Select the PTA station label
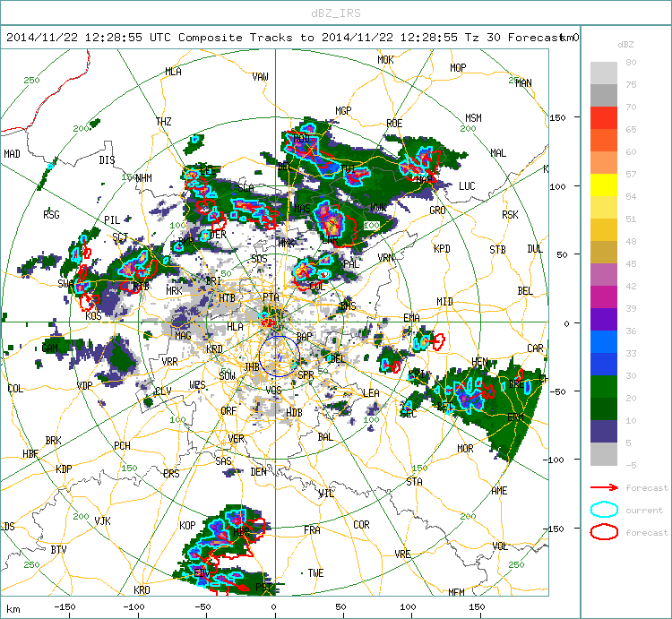 click(271, 297)
